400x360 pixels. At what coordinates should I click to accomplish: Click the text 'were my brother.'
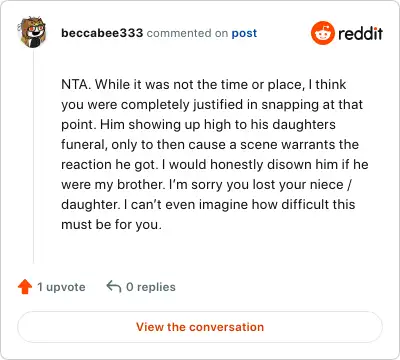113,185
